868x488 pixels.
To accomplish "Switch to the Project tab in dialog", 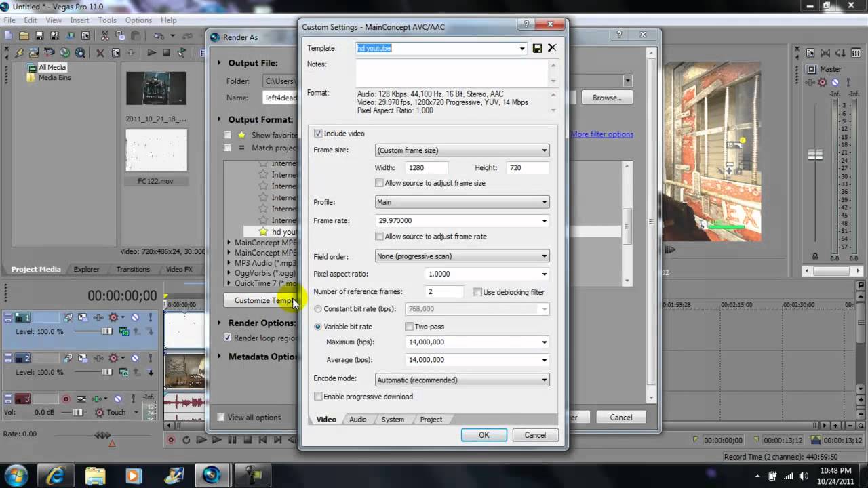I will (431, 420).
